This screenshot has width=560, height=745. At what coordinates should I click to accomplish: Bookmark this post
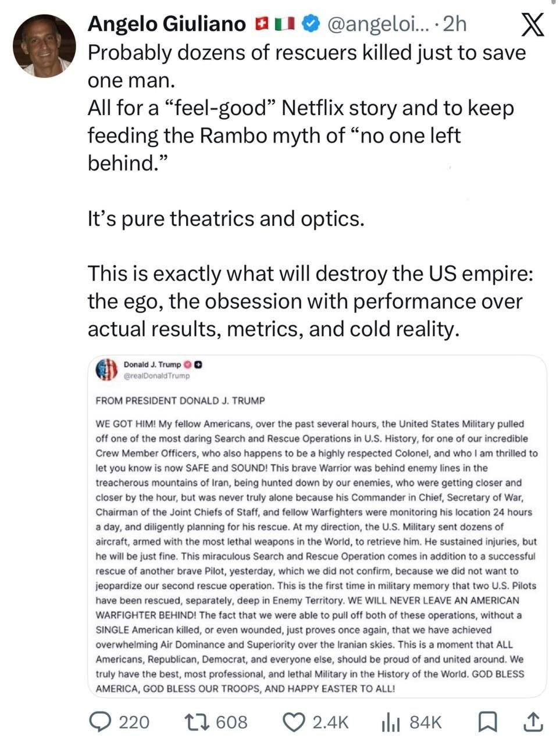point(486,722)
